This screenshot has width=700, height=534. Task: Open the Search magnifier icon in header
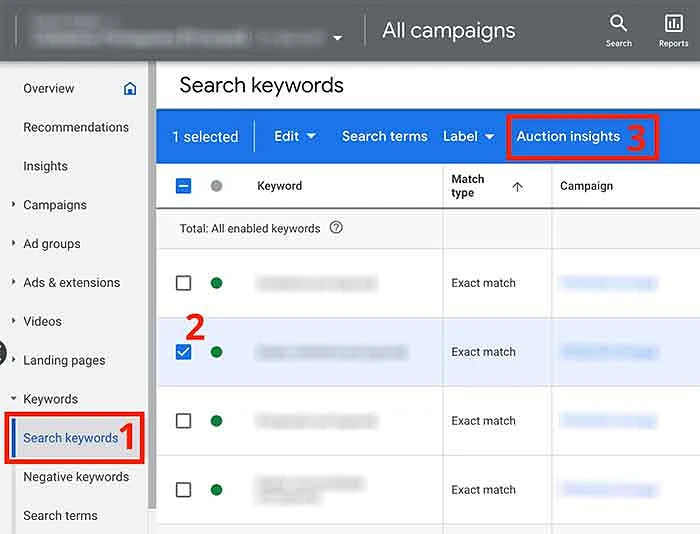coord(618,24)
